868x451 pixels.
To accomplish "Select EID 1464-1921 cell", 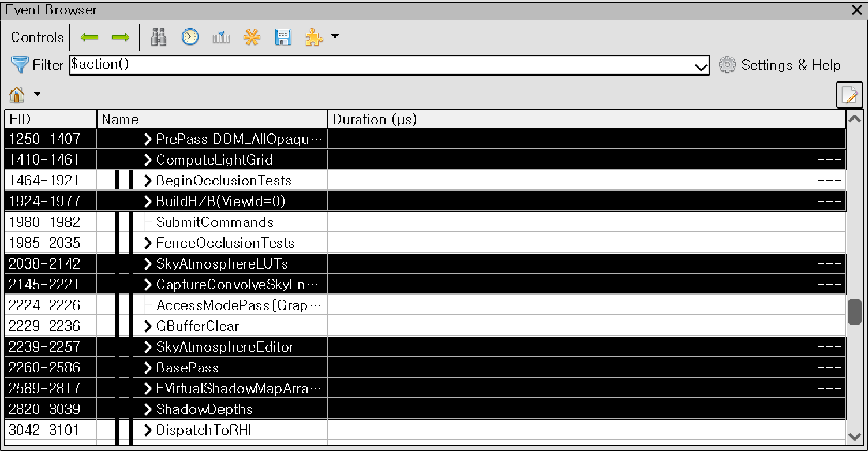I will click(x=51, y=181).
